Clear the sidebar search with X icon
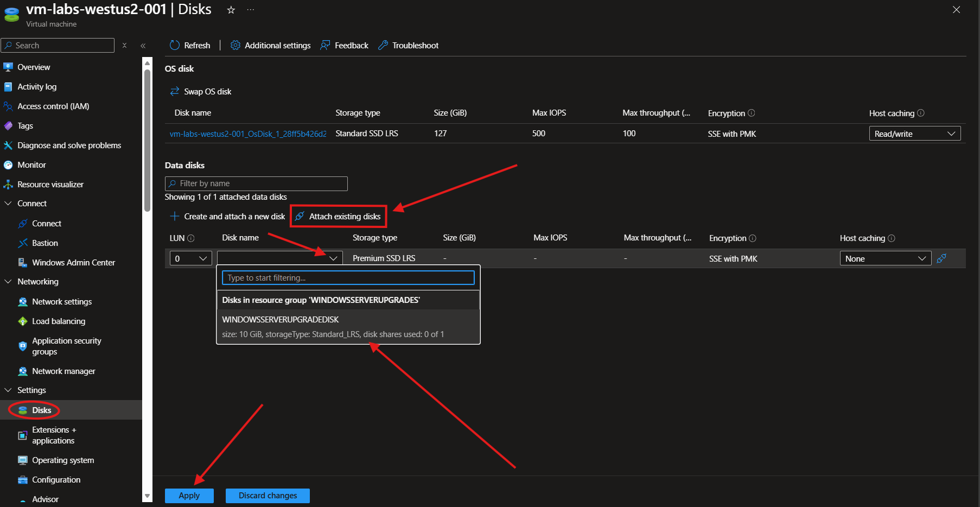 click(x=125, y=46)
